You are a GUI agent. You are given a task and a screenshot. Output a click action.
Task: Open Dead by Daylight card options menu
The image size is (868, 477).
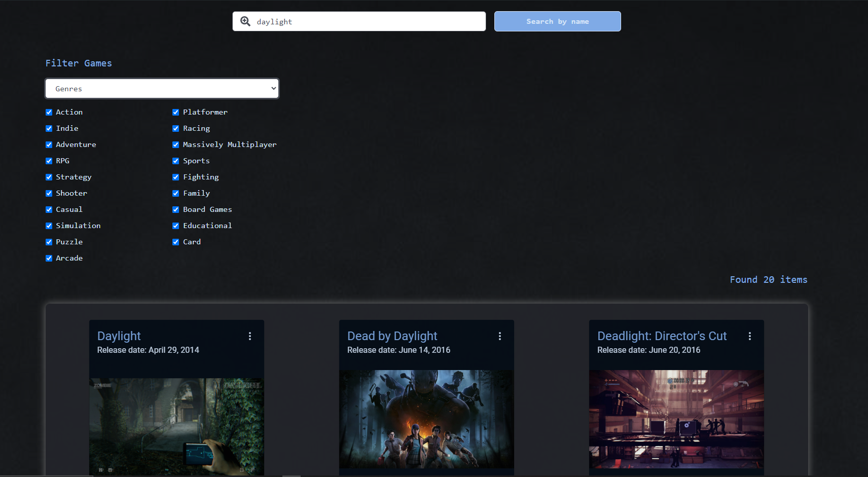(500, 336)
